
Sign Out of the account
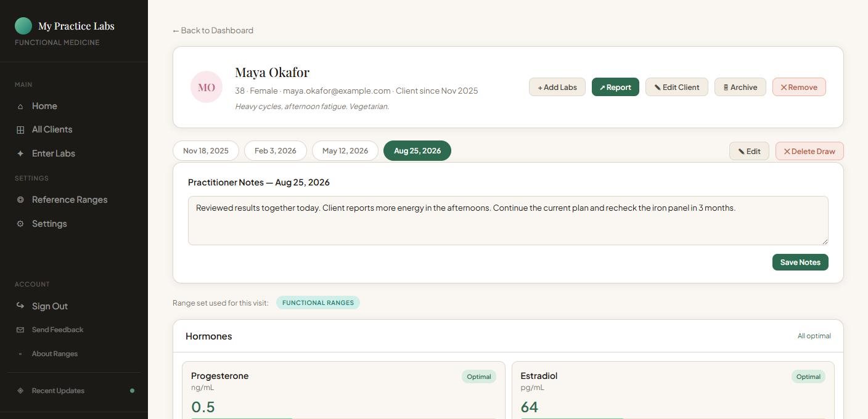(74, 306)
